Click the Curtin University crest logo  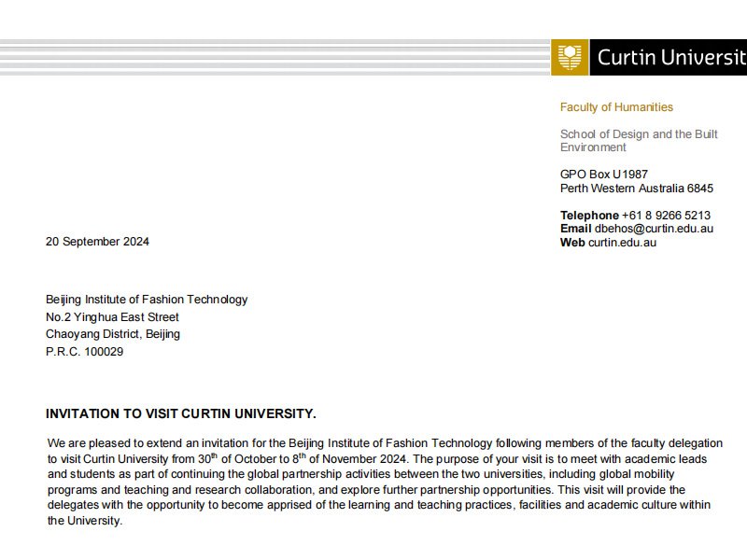[x=570, y=57]
